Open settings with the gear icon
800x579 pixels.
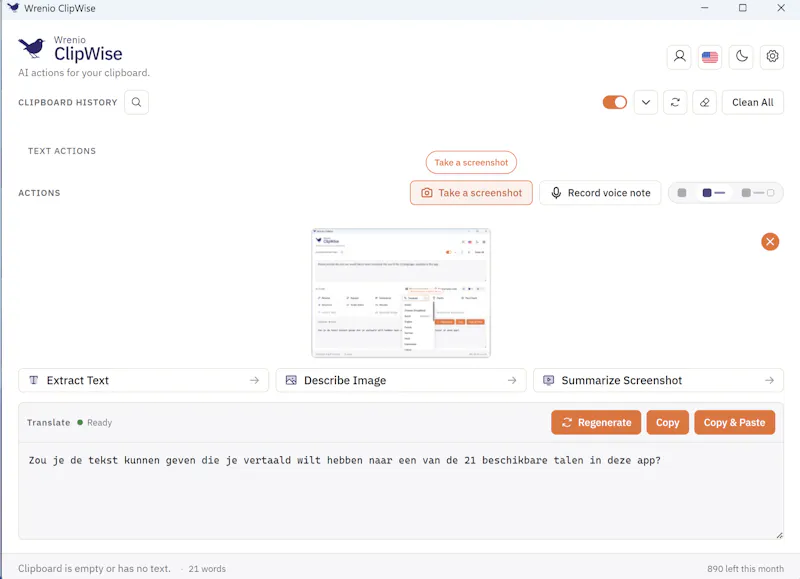(x=772, y=57)
